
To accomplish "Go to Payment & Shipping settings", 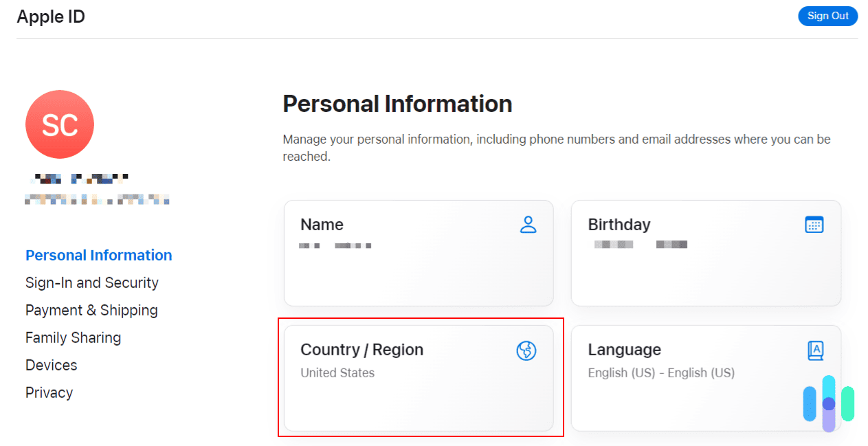I will pos(91,310).
